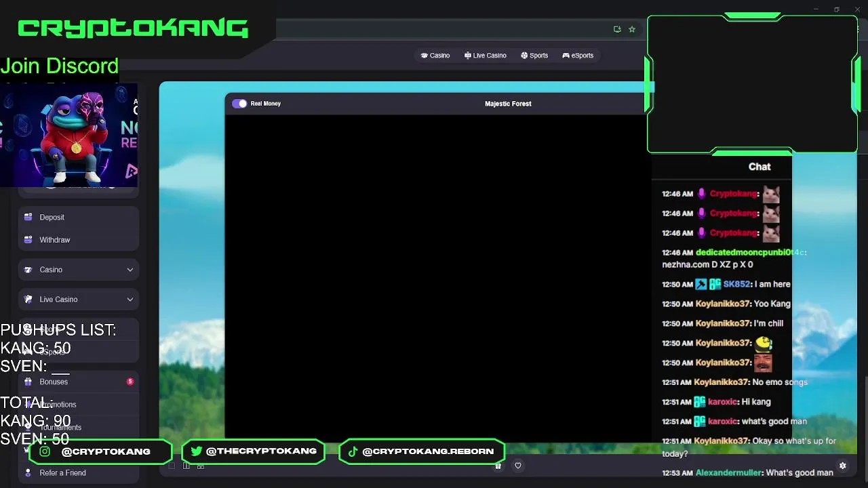The width and height of the screenshot is (868, 488).
Task: Click Alexandermuller's "What's good man" message
Action: click(x=800, y=473)
